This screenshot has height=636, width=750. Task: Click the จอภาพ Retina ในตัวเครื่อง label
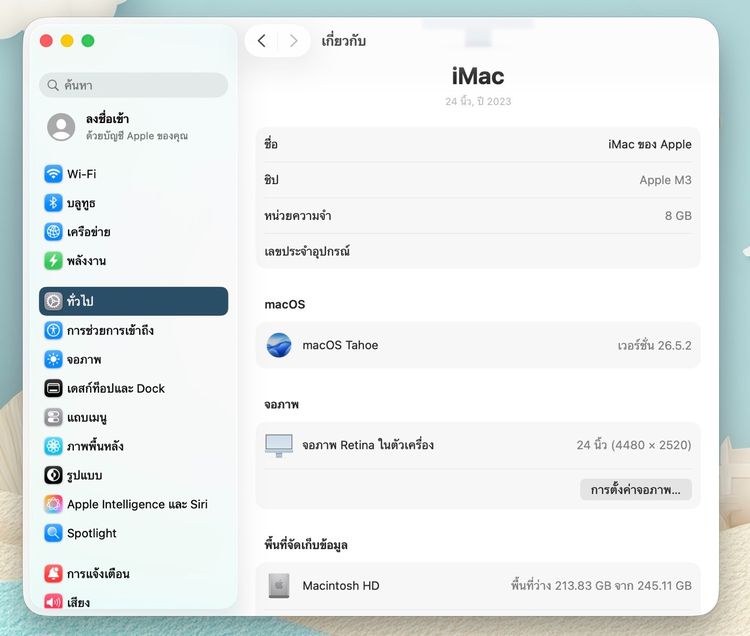tap(368, 445)
